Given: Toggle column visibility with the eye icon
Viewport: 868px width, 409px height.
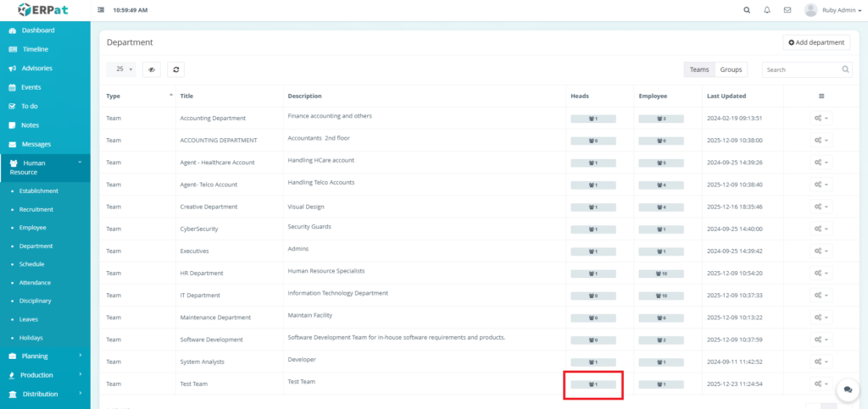Looking at the screenshot, I should [153, 69].
